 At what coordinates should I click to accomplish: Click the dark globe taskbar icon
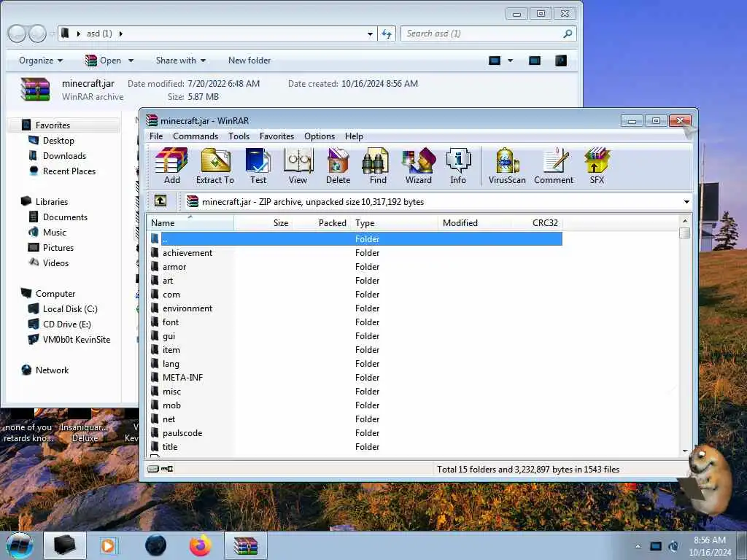[156, 545]
